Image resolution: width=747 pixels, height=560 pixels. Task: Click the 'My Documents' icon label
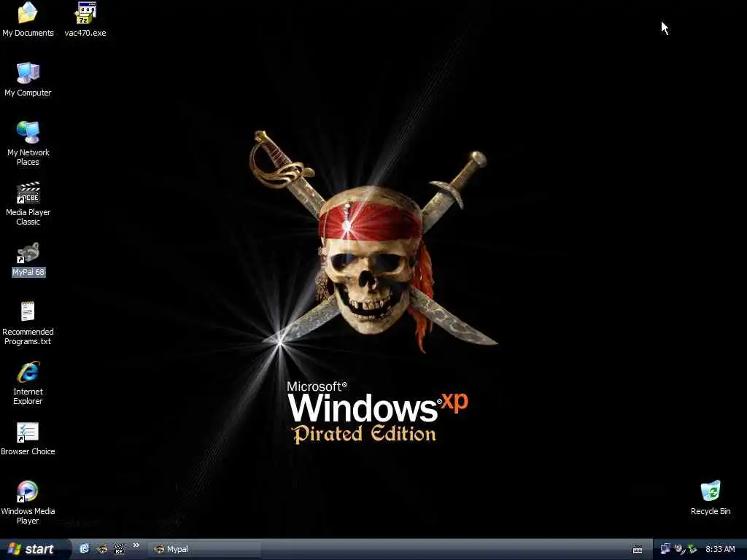28,33
